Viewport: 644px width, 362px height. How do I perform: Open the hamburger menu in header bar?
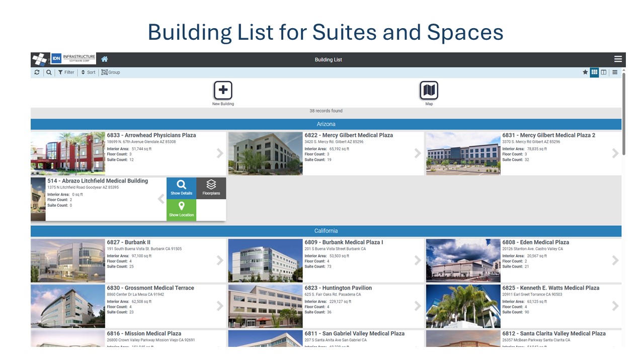618,59
